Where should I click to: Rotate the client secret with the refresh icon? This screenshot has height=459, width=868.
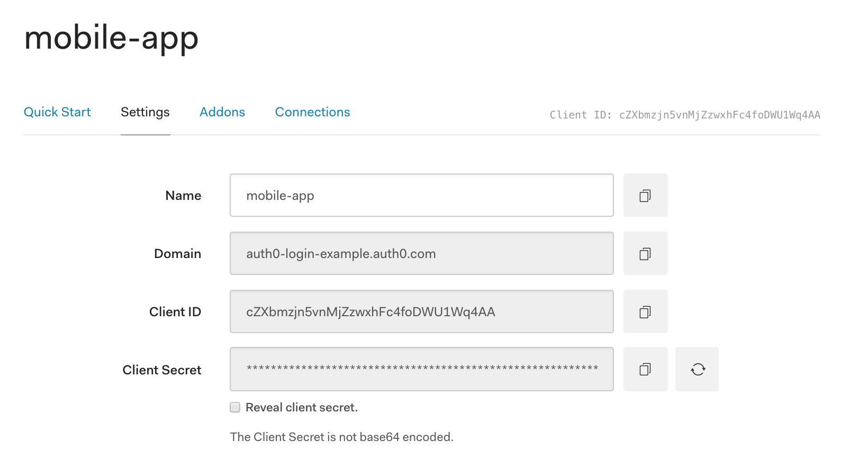tap(697, 369)
